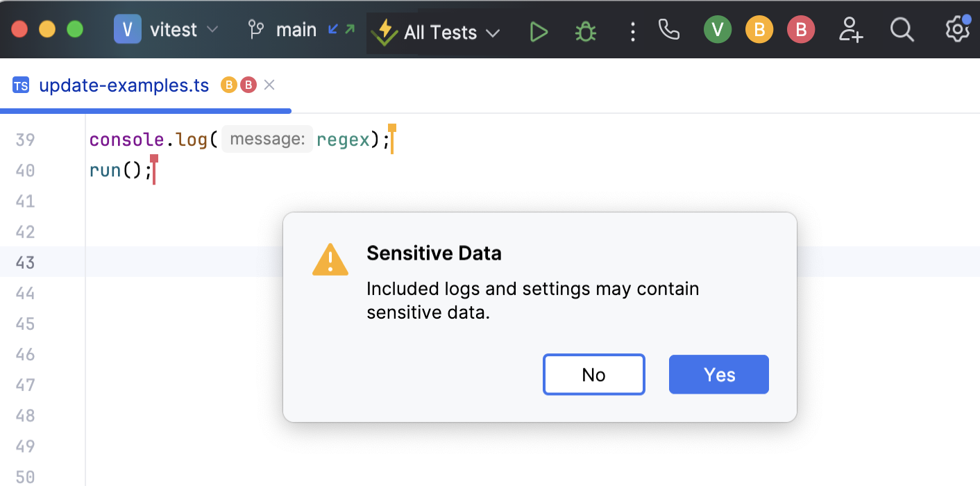The image size is (980, 486).
Task: Expand the All Tests run configuration
Action: pos(439,33)
